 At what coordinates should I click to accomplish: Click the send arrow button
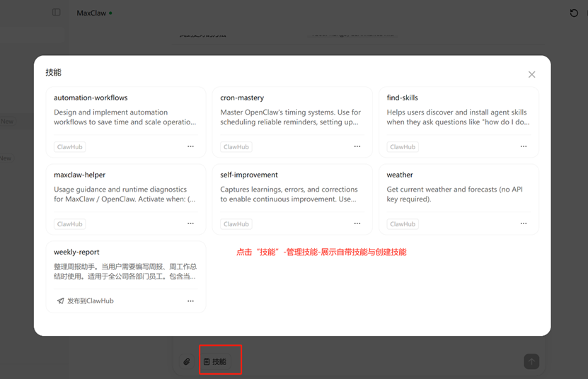pos(531,361)
